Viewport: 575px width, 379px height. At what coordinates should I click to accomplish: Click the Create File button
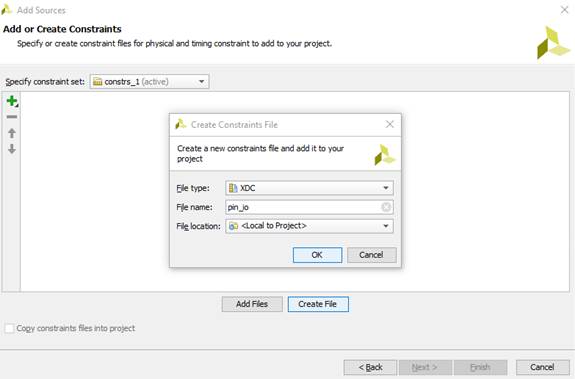point(318,304)
